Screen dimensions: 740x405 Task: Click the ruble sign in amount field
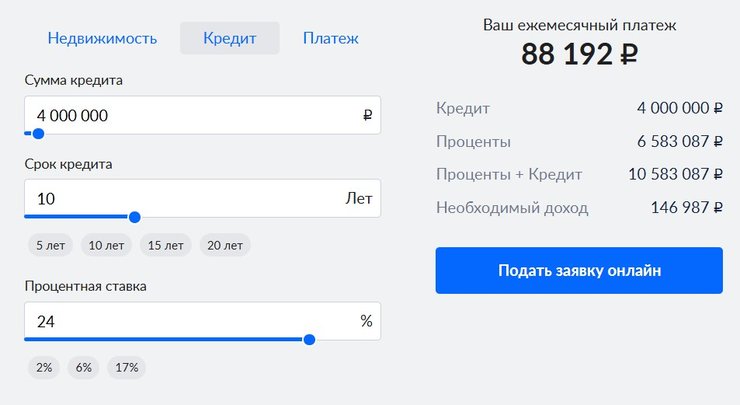tap(367, 115)
